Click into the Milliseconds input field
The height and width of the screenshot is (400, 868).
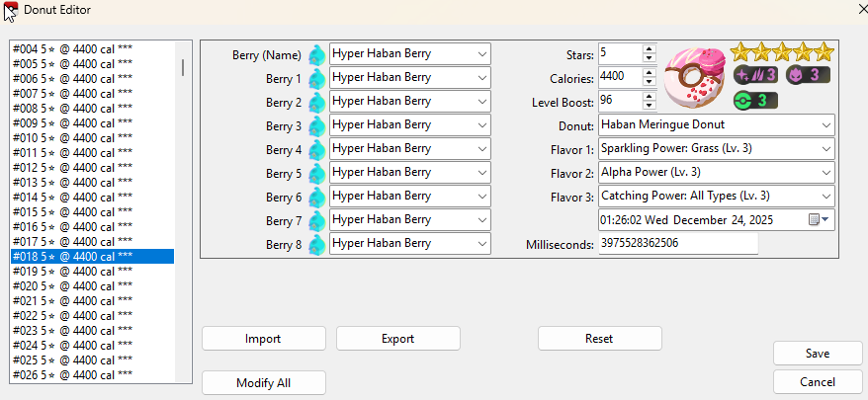coord(677,244)
